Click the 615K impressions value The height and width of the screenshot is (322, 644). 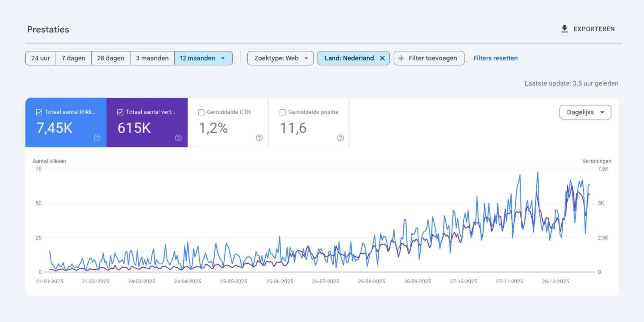click(134, 128)
